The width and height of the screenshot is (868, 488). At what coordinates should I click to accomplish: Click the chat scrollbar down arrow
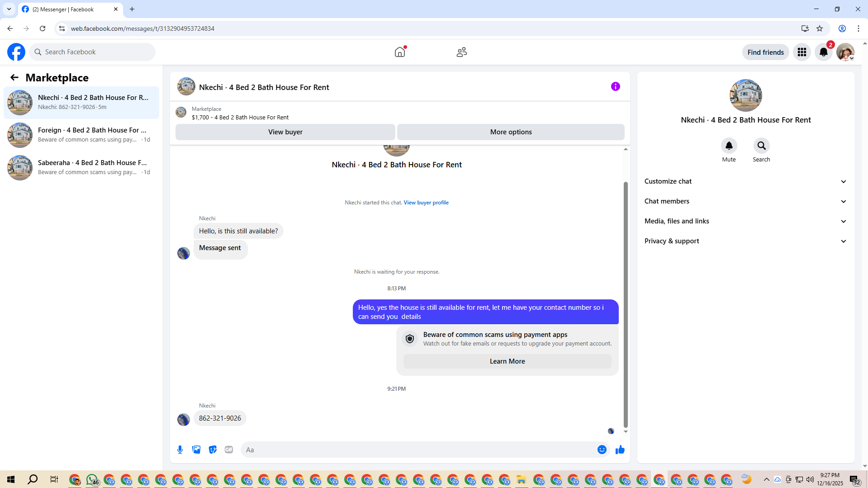point(626,431)
